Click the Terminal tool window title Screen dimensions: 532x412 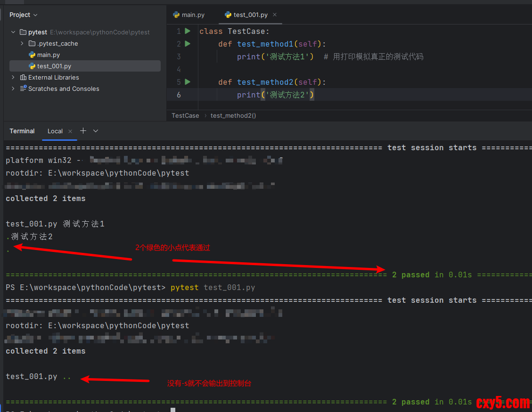22,131
